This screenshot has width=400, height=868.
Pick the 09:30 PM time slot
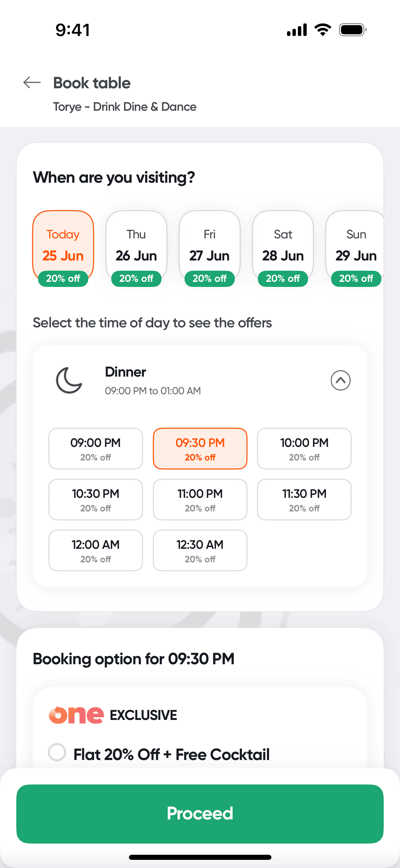(200, 449)
